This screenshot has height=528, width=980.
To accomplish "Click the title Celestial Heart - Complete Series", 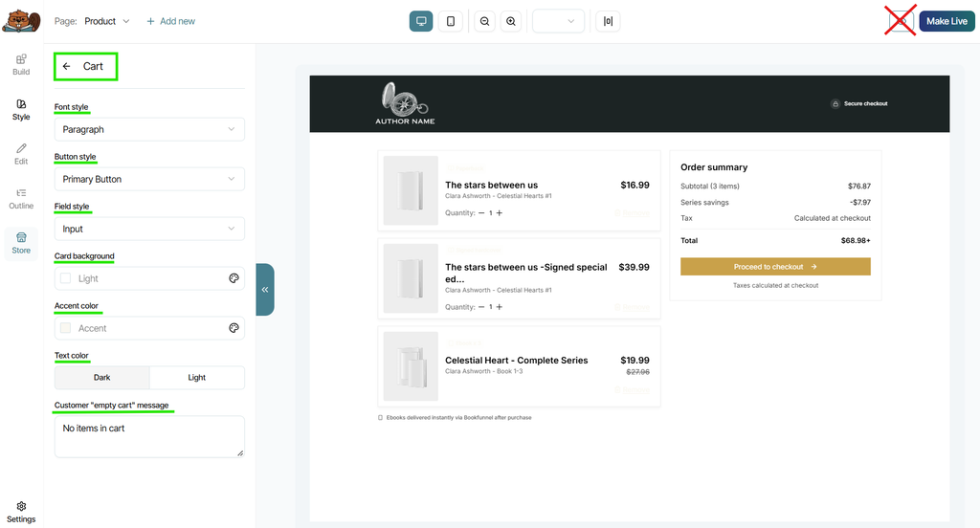I will 516,361.
